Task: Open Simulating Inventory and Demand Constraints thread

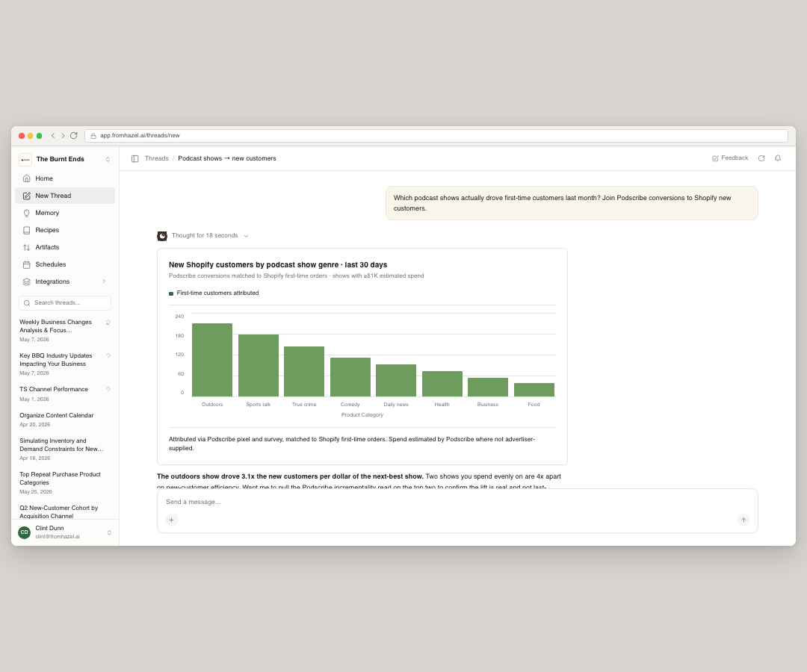Action: (x=61, y=449)
